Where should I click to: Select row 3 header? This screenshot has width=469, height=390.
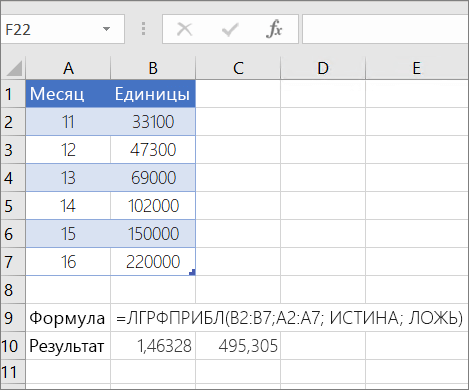(13, 149)
